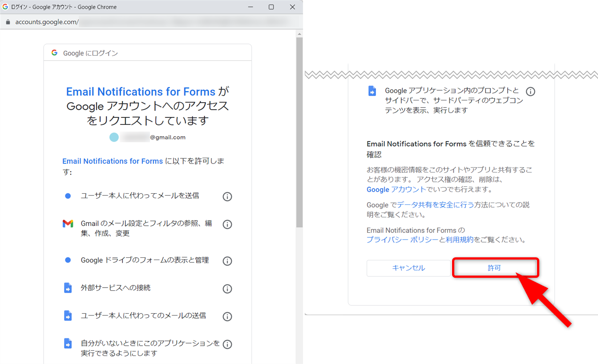This screenshot has width=598, height=364.
Task: Open the プライバシー ポリシー link
Action: tap(402, 240)
